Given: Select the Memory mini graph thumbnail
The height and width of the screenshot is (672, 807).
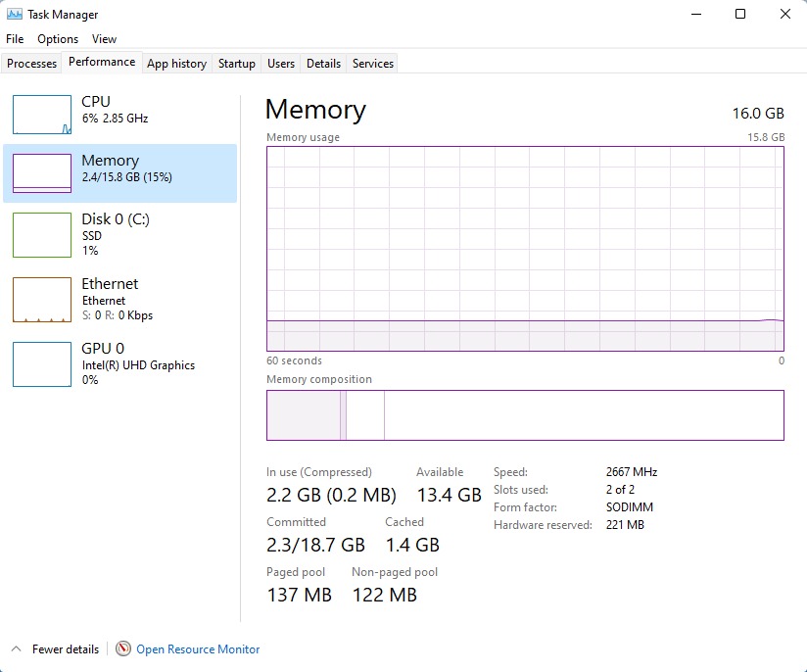Looking at the screenshot, I should pyautogui.click(x=42, y=173).
